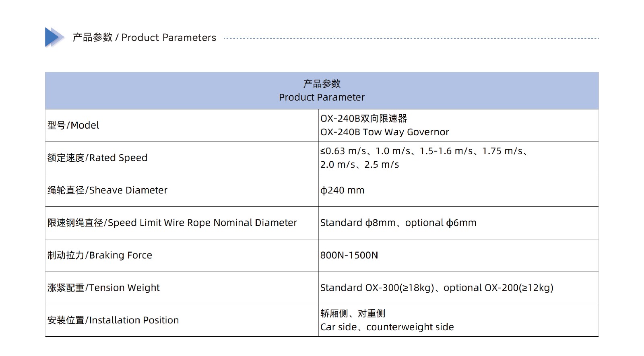This screenshot has height=356, width=644.
Task: Click the 2.0 m/s, 2.5 m/s line
Action: 359,165
